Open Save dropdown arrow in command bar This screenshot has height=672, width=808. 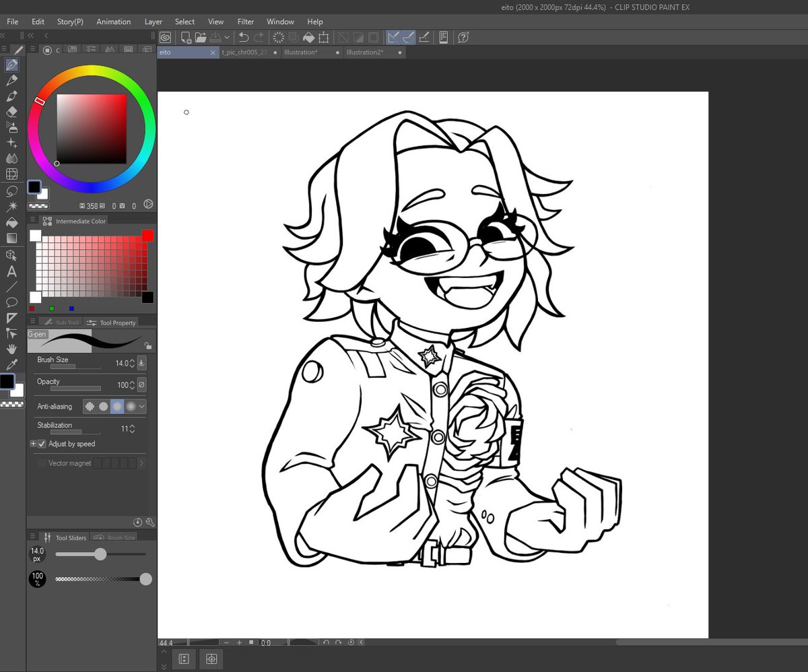(227, 38)
